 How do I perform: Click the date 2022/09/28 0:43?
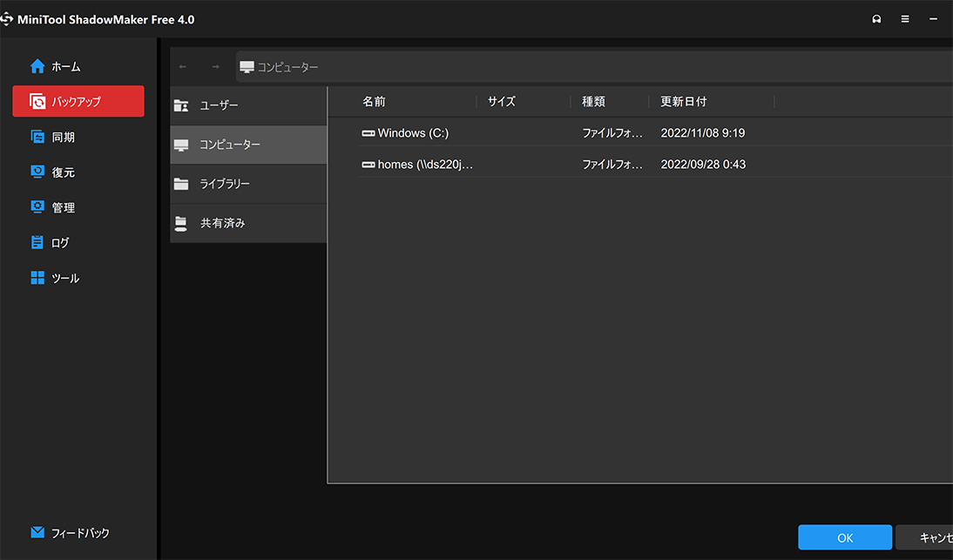tap(703, 165)
